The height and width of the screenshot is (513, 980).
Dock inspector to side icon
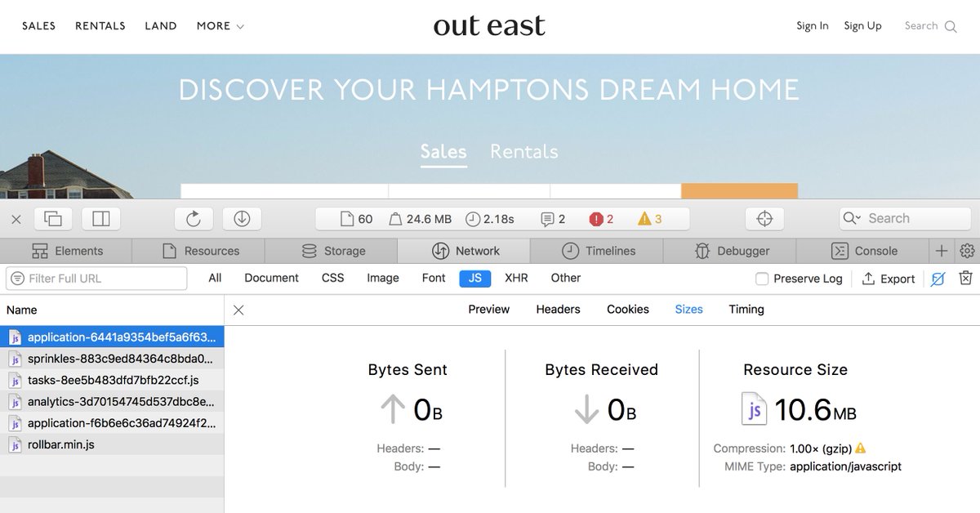point(101,219)
